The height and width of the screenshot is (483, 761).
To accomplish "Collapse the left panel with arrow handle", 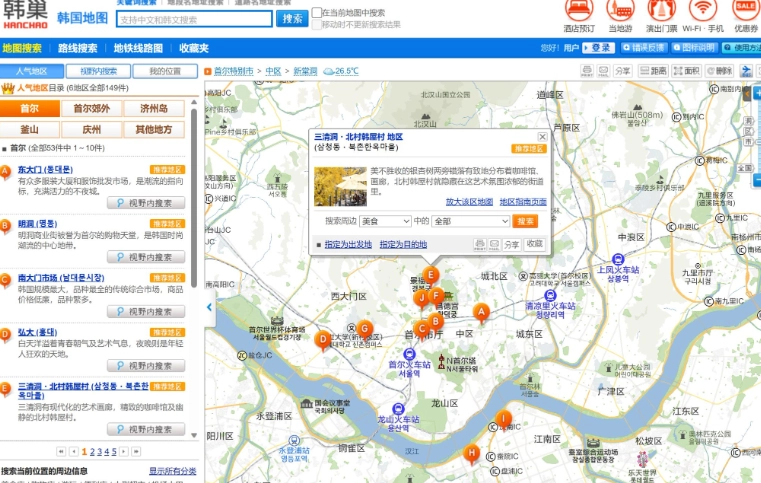I will [209, 307].
